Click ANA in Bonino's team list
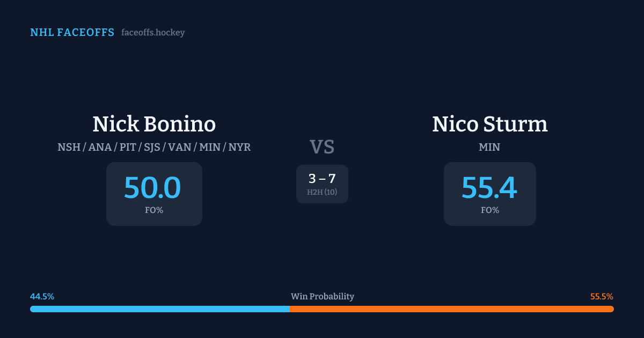This screenshot has width=644, height=338. tap(99, 147)
